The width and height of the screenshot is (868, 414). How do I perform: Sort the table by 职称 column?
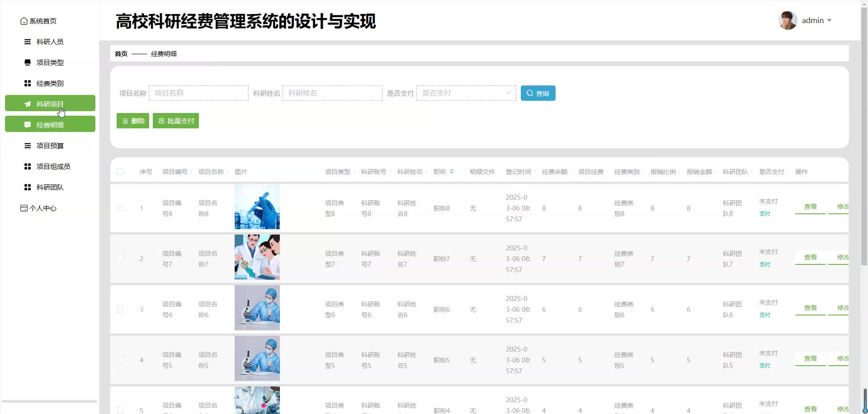pyautogui.click(x=452, y=172)
